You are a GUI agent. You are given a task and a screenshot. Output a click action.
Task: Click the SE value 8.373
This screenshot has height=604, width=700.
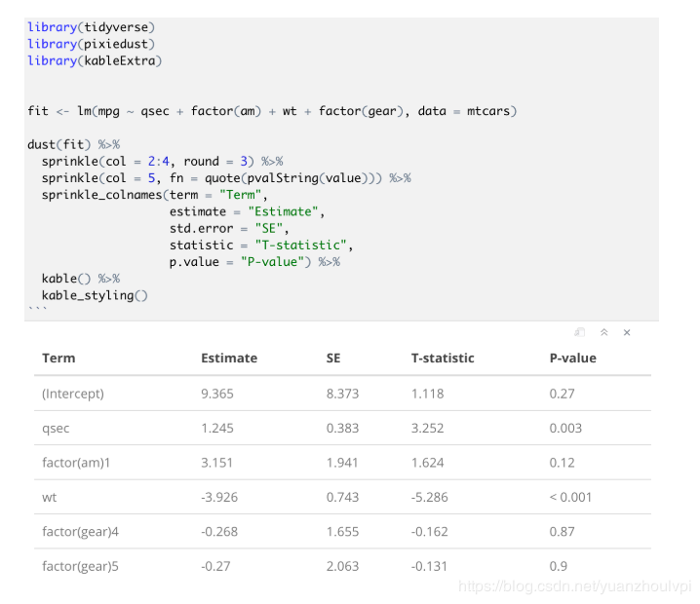[x=342, y=394]
